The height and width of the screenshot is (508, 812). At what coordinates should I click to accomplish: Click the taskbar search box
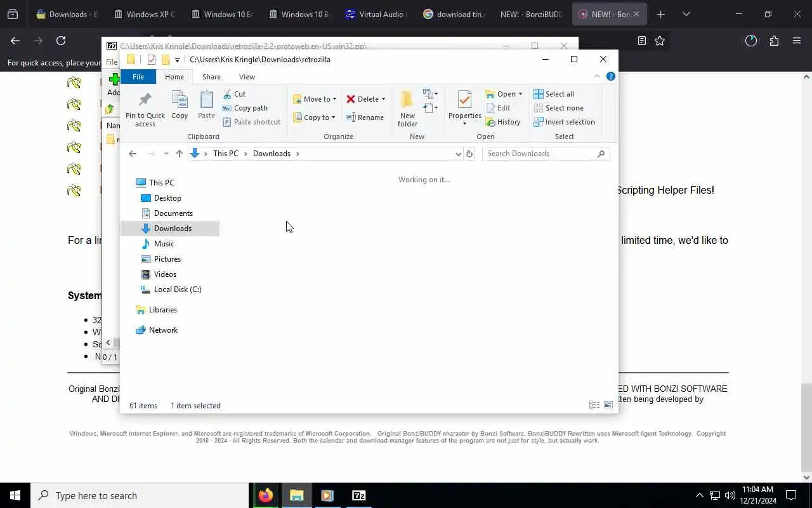coord(140,495)
